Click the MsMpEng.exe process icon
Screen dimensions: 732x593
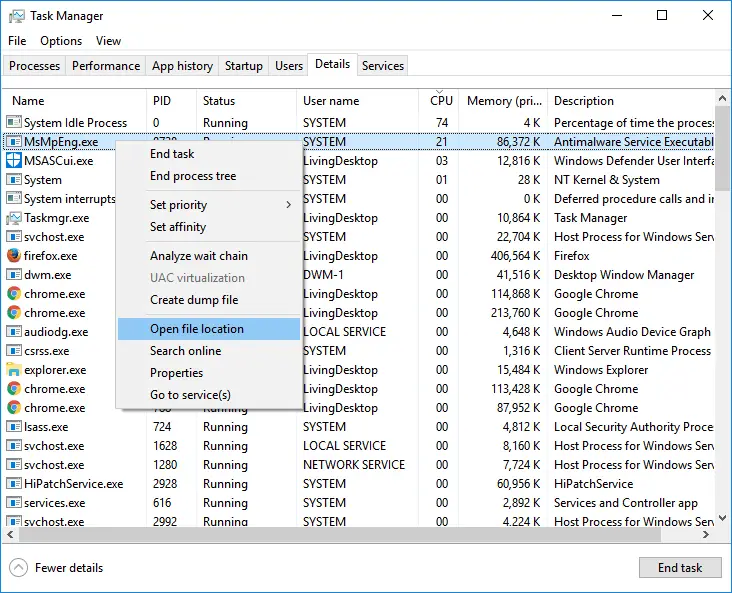14,141
